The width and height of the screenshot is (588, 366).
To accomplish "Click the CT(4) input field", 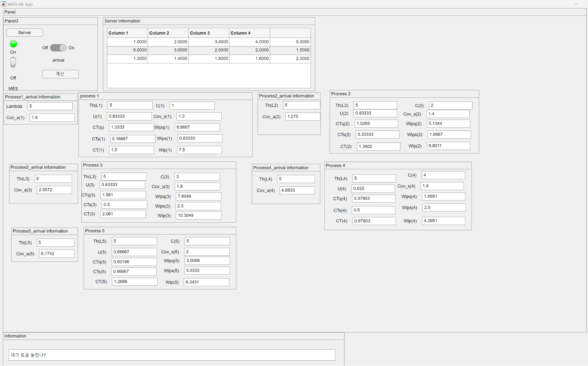I will coord(374,221).
